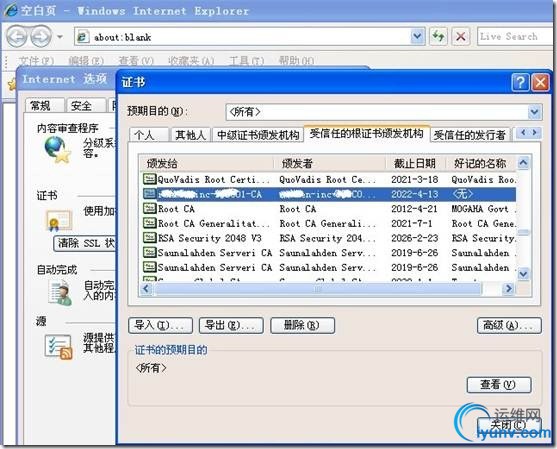Sort by the 截止日期 column header
The height and width of the screenshot is (449, 557).
point(415,163)
